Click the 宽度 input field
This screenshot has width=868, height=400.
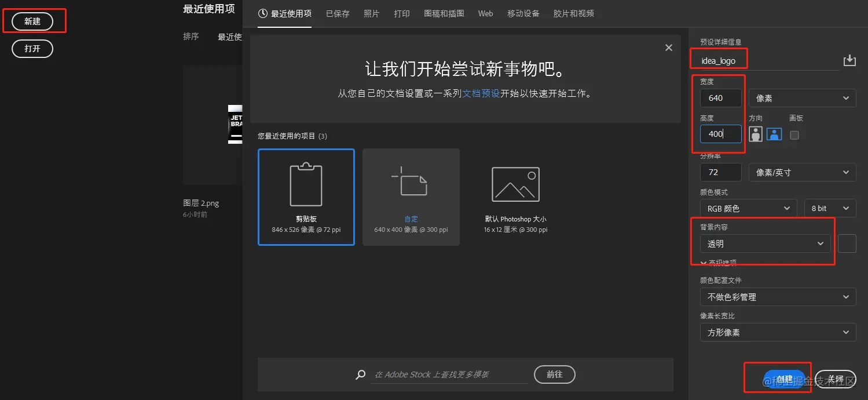(x=721, y=98)
